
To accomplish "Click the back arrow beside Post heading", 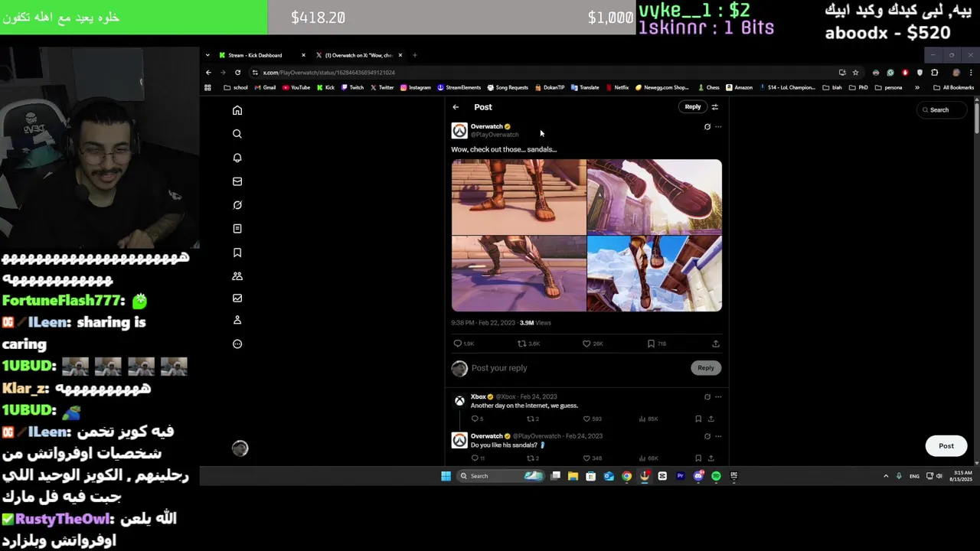I will click(456, 107).
